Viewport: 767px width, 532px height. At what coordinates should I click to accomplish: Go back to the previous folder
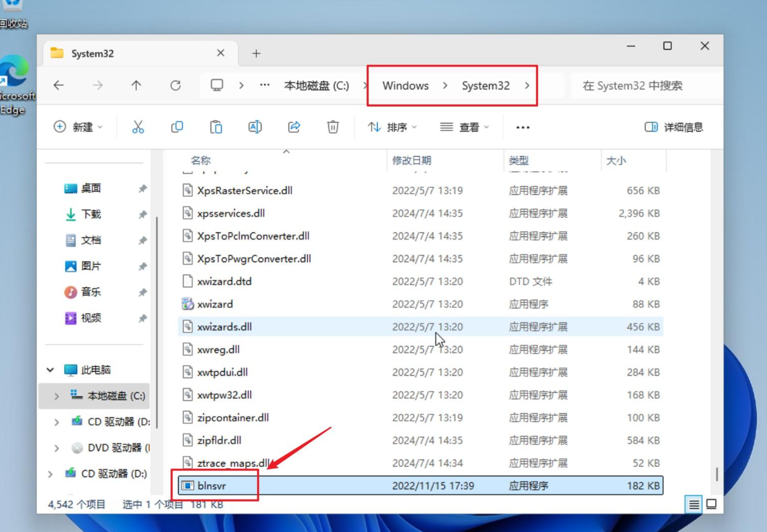click(x=59, y=85)
